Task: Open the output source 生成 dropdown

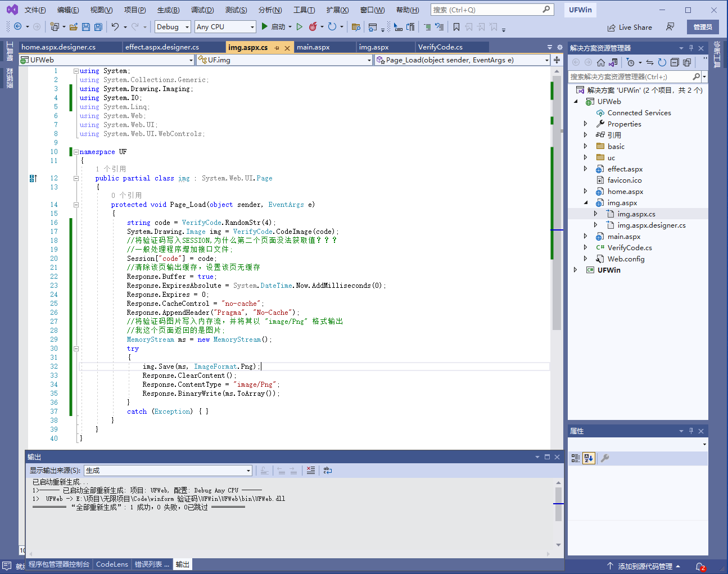Action: tap(168, 471)
